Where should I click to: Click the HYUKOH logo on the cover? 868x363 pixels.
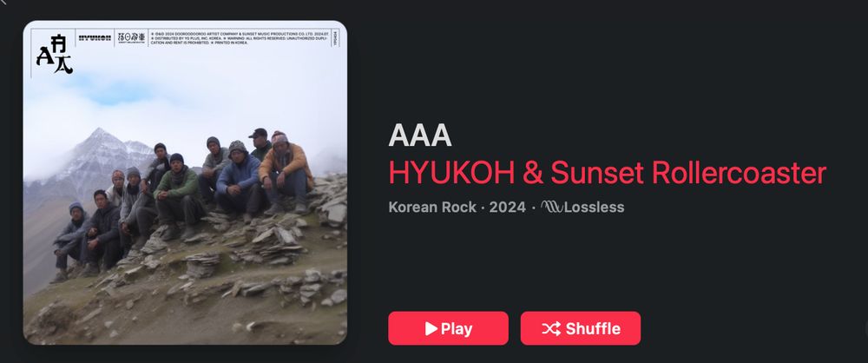(95, 37)
